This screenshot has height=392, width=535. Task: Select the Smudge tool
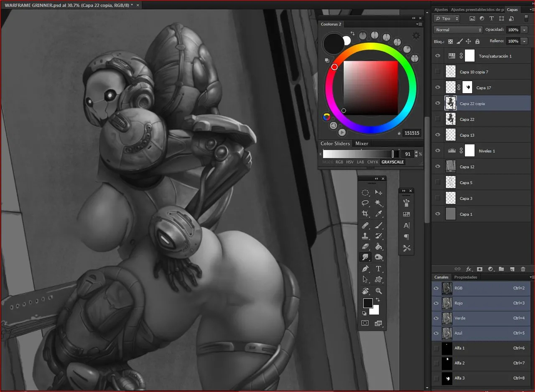point(365,257)
